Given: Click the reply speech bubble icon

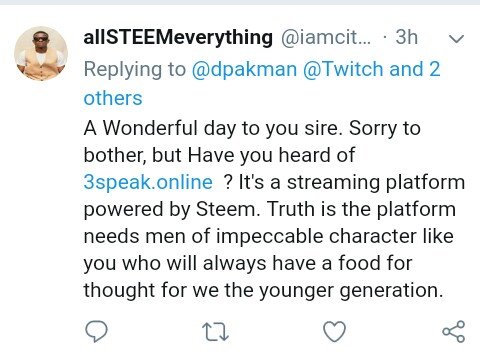Looking at the screenshot, I should pos(96,331).
